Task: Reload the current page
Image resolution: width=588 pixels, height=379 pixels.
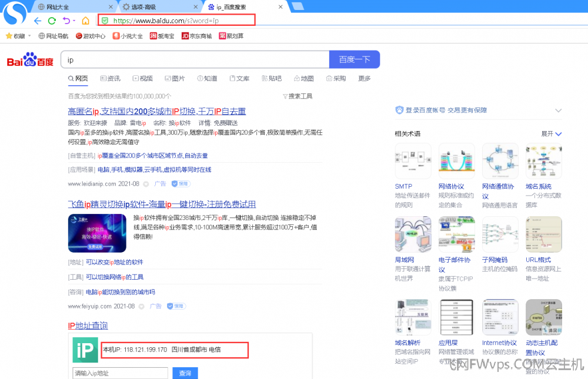Action: [52, 21]
